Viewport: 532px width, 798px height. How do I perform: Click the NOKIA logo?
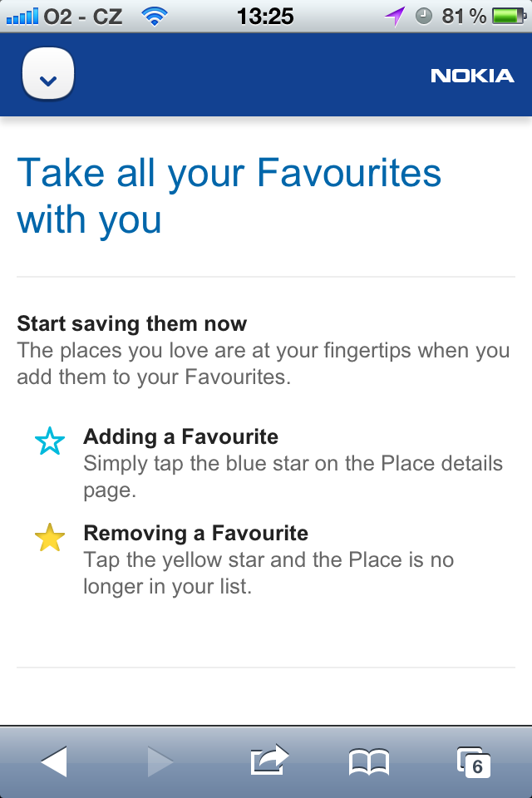tap(472, 76)
